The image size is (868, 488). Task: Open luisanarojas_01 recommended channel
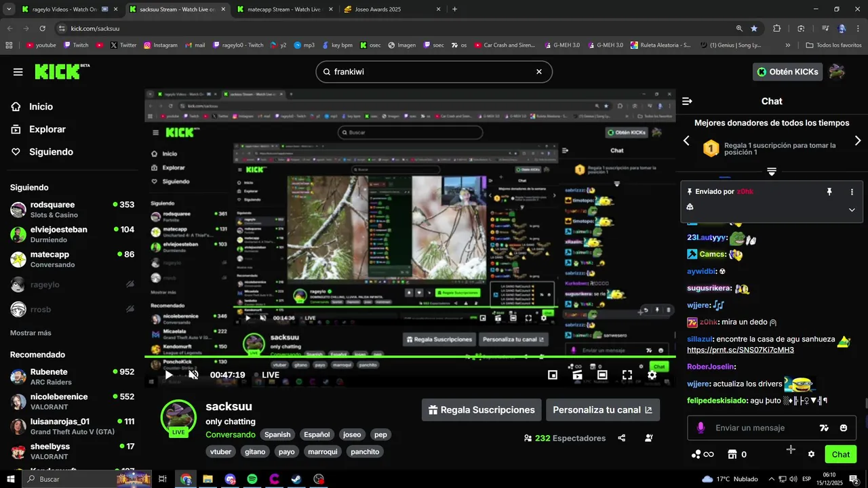[x=72, y=426]
